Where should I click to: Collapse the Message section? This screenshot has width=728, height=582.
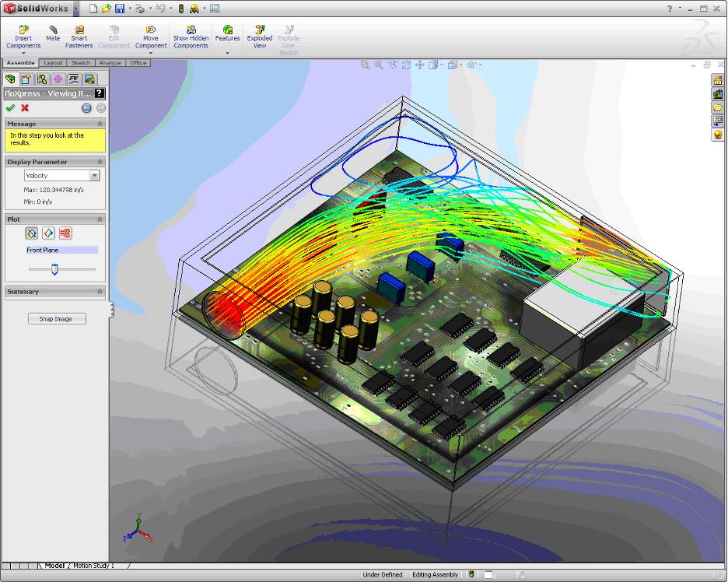[x=100, y=124]
